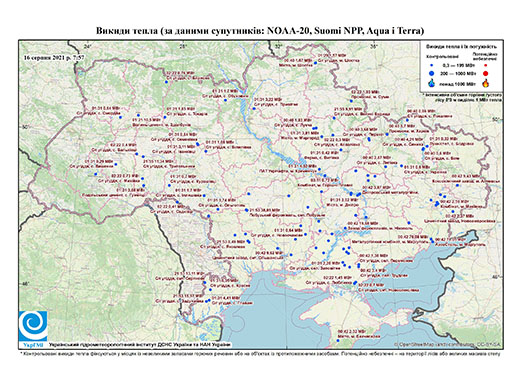
Task: Click the blue marker at м. Шостка
Action: (x=315, y=63)
